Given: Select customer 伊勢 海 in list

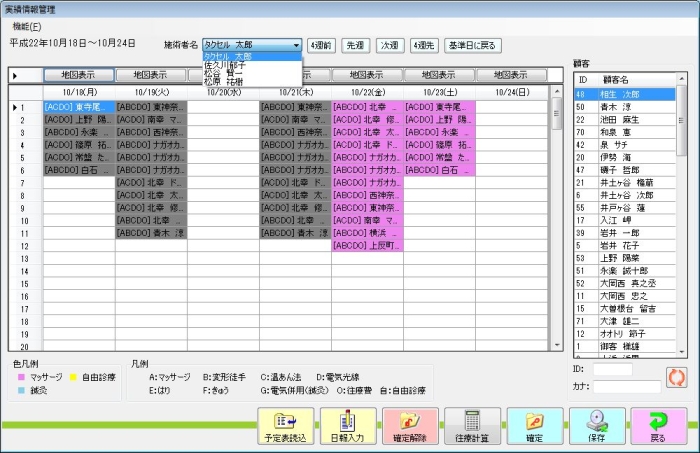Looking at the screenshot, I should coord(625,158).
